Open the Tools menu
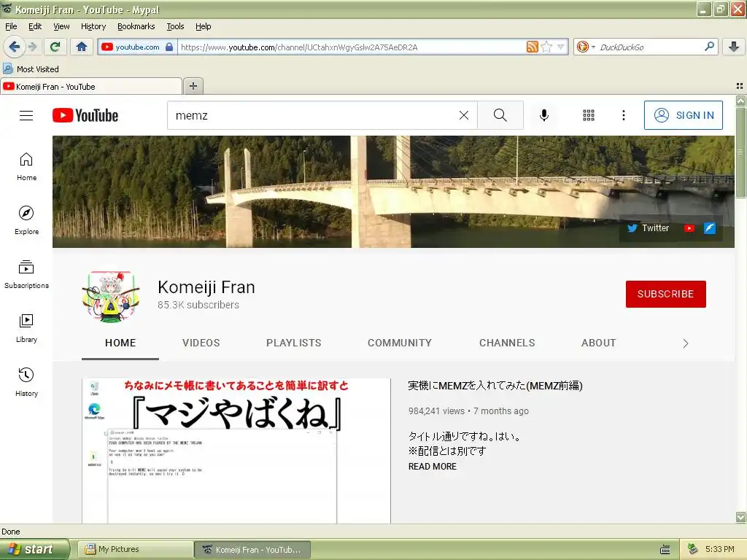The height and width of the screenshot is (560, 747). (175, 26)
